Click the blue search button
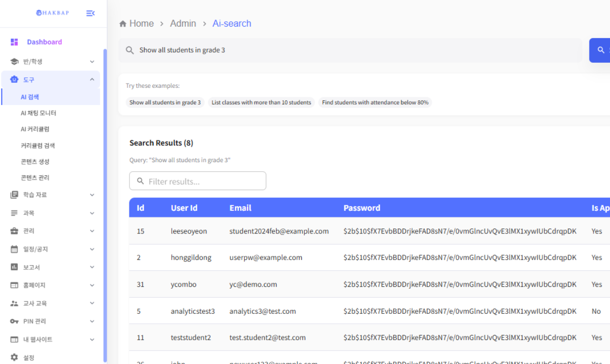This screenshot has width=610, height=364. point(602,50)
